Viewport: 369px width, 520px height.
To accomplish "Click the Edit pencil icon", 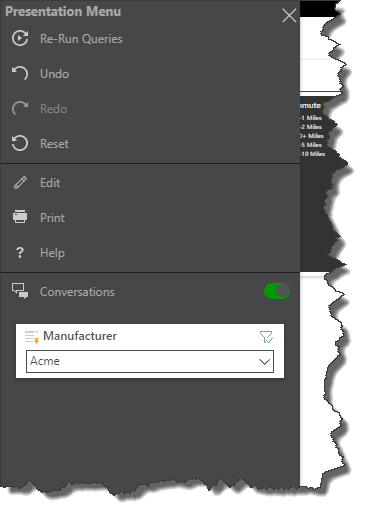I will click(x=20, y=183).
